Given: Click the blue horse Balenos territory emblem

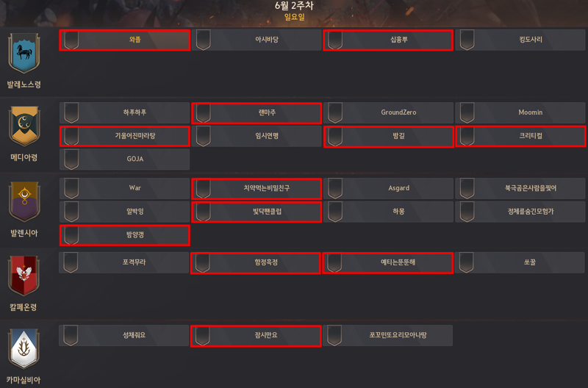Looking at the screenshot, I should tap(24, 53).
